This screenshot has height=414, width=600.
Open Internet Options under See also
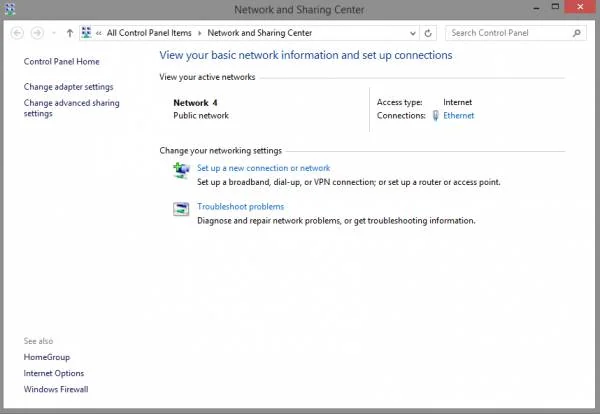coord(54,373)
